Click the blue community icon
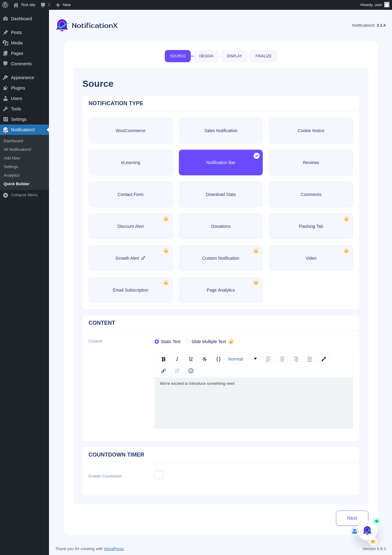 [x=355, y=531]
